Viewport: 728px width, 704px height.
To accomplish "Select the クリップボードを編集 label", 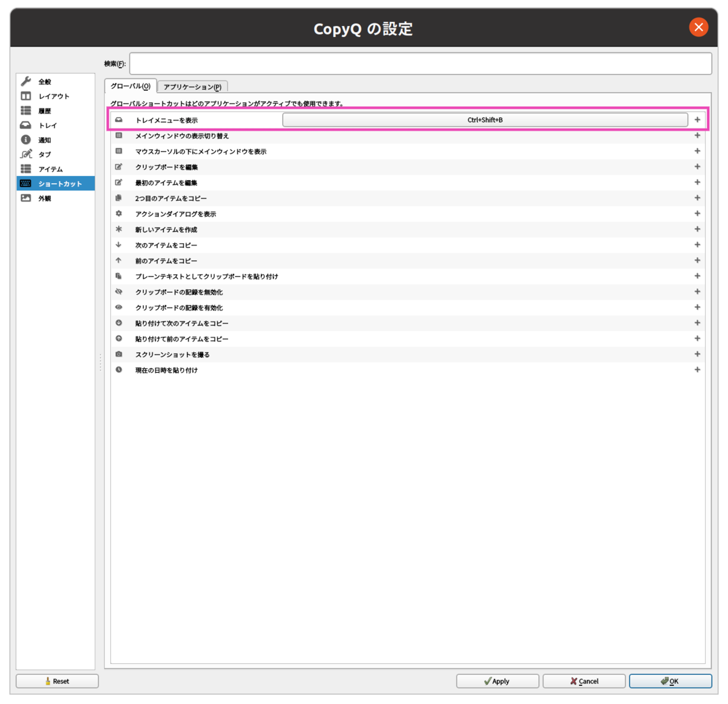I will pyautogui.click(x=166, y=167).
